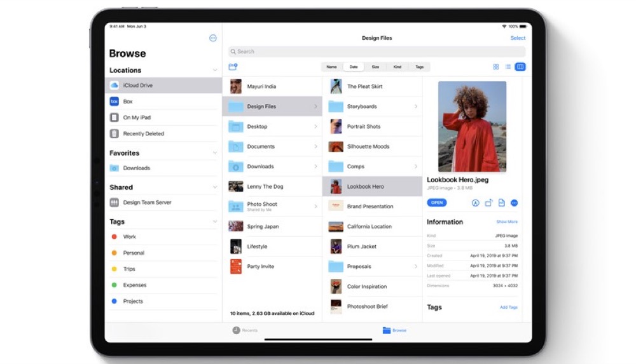Filter by blue Projects tag
This screenshot has height=364, width=636.
(163, 301)
